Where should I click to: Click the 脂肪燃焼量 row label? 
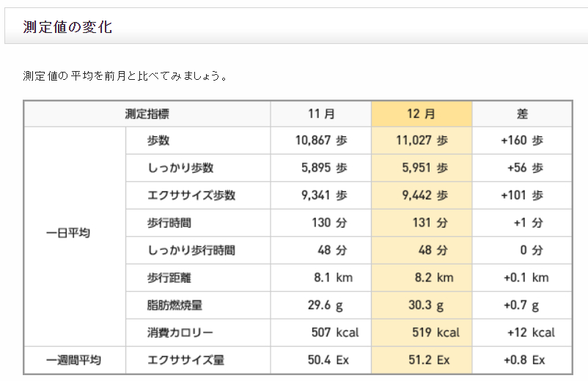coord(174,306)
